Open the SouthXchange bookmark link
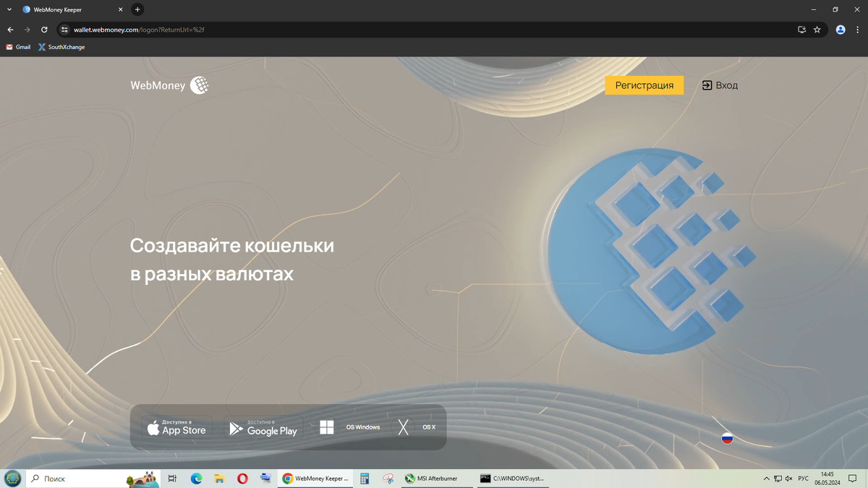 click(x=61, y=47)
